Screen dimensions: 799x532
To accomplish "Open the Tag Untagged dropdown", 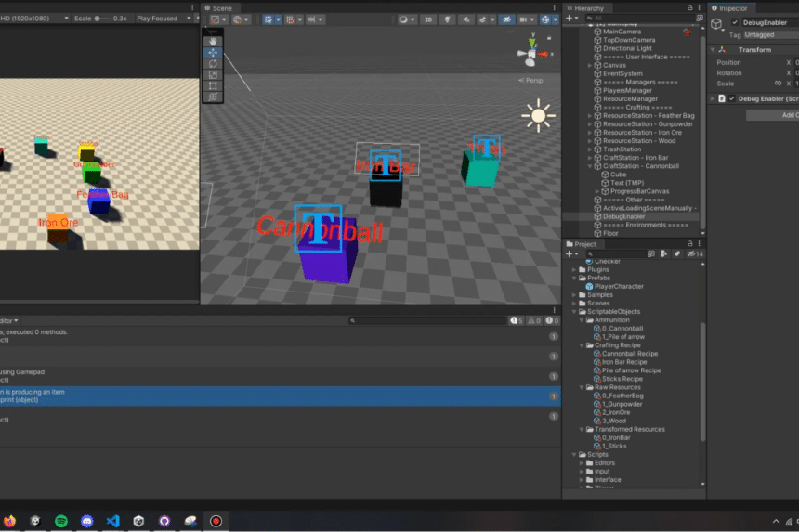I will (x=771, y=34).
